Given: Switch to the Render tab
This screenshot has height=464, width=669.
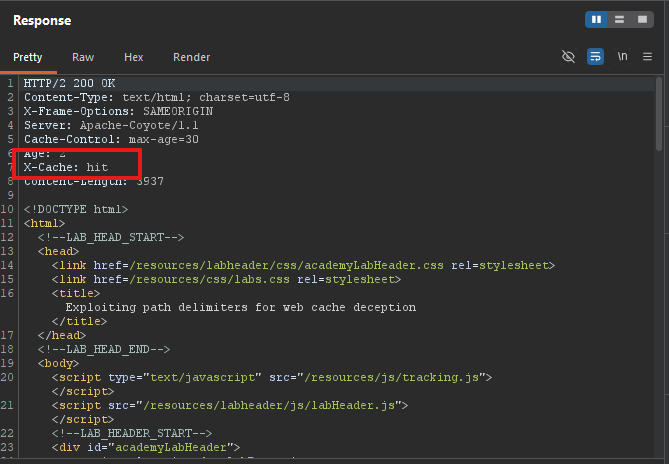Looking at the screenshot, I should (192, 57).
